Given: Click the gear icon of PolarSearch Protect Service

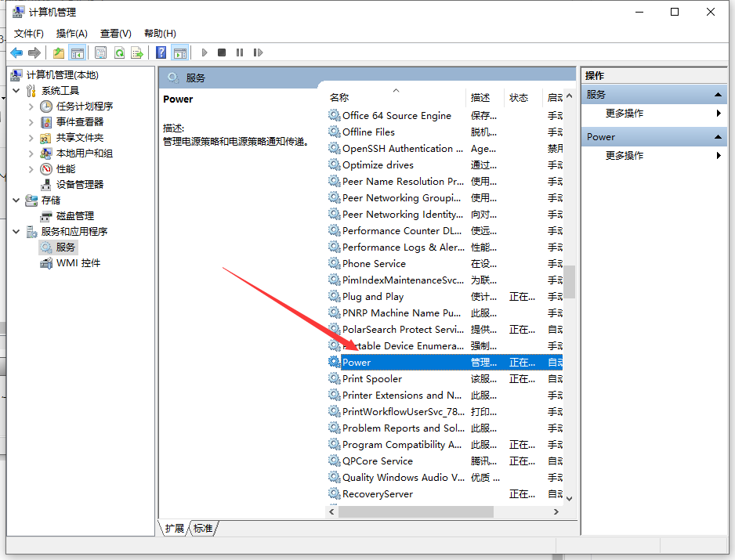Looking at the screenshot, I should [x=335, y=329].
